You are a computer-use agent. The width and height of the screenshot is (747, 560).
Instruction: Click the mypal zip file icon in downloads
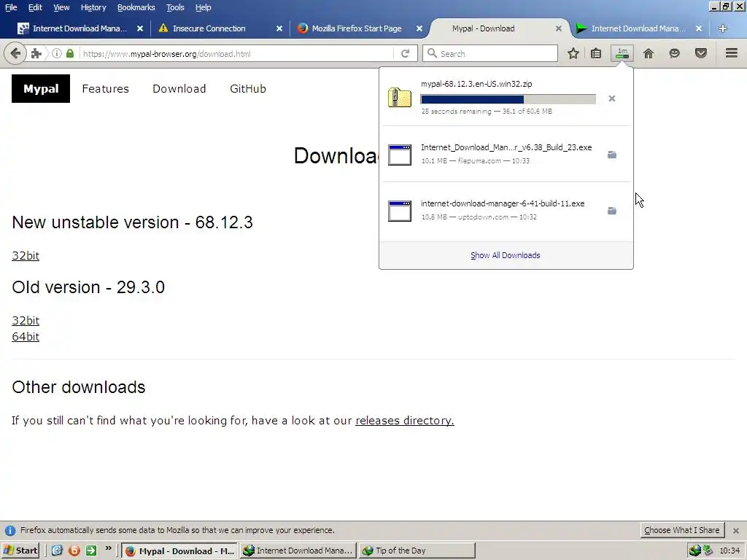click(399, 97)
